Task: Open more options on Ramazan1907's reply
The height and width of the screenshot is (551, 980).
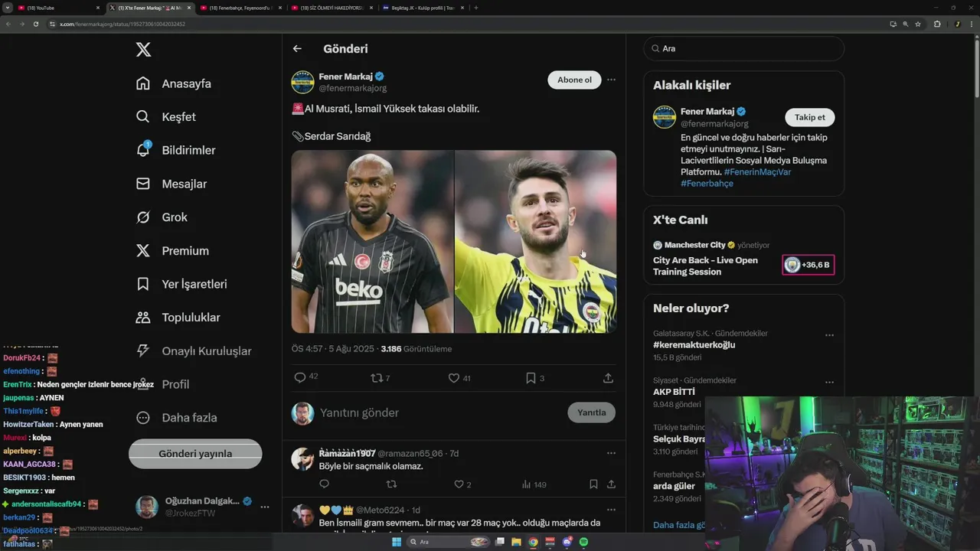Action: [x=611, y=453]
